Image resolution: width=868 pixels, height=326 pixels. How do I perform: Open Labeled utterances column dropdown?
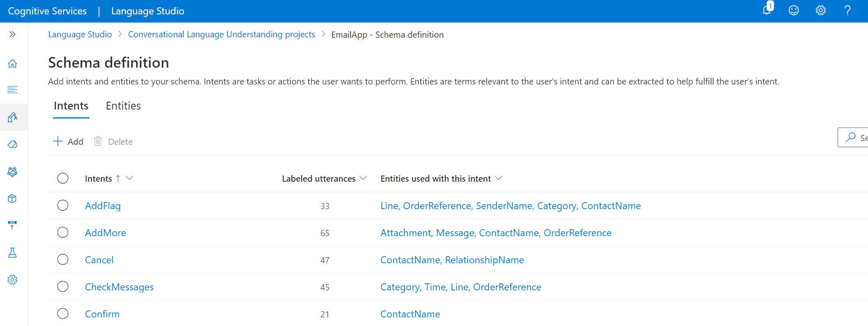coord(363,178)
